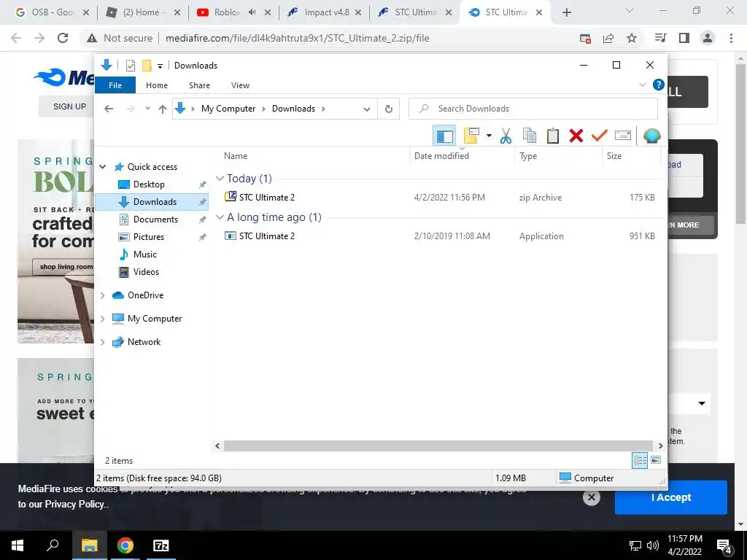
Task: Expand the OneDrive tree node
Action: coord(102,295)
